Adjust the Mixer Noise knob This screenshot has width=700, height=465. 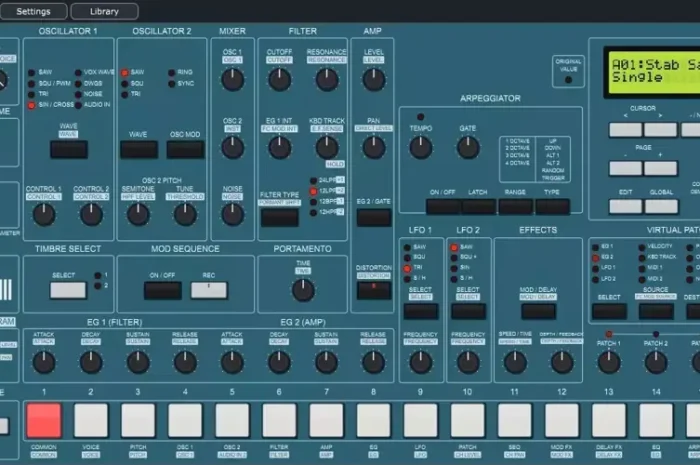(x=233, y=214)
